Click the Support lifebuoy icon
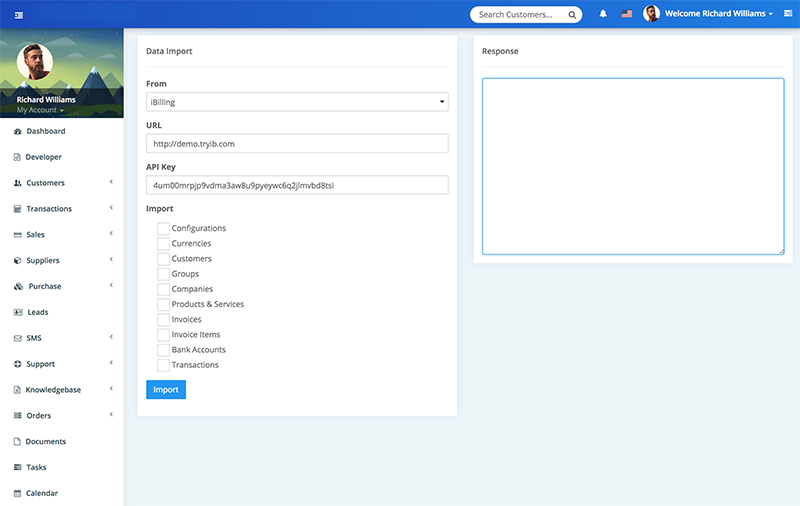Screen dimensions: 800x506 pos(18,364)
